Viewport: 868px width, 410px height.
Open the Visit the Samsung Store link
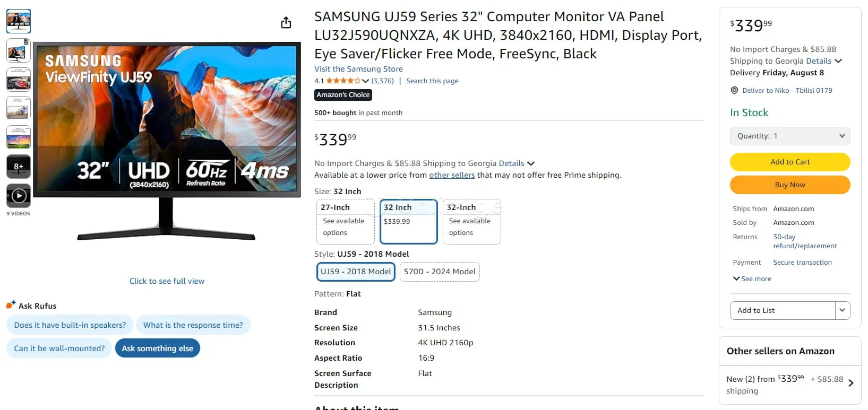pyautogui.click(x=358, y=69)
